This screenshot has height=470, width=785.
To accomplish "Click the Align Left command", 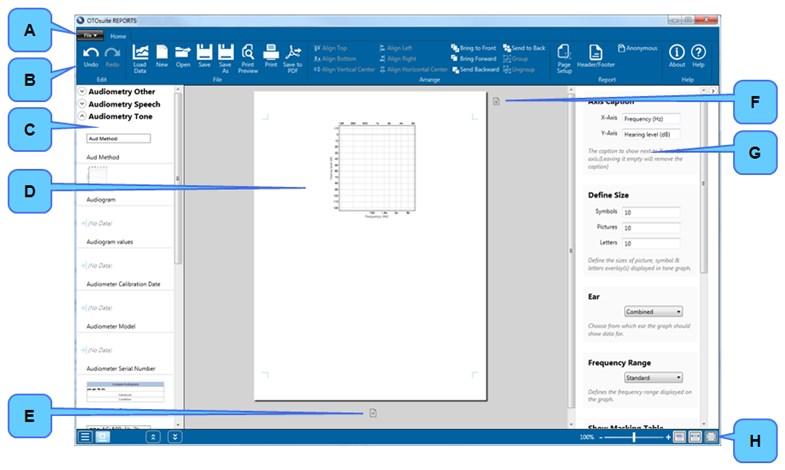I will coord(396,48).
